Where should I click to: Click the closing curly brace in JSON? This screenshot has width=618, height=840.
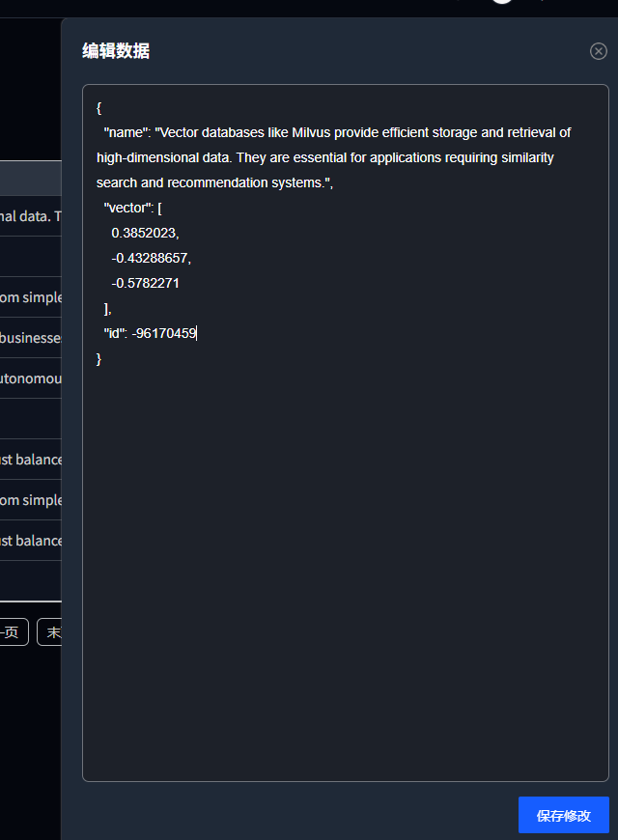[99, 358]
